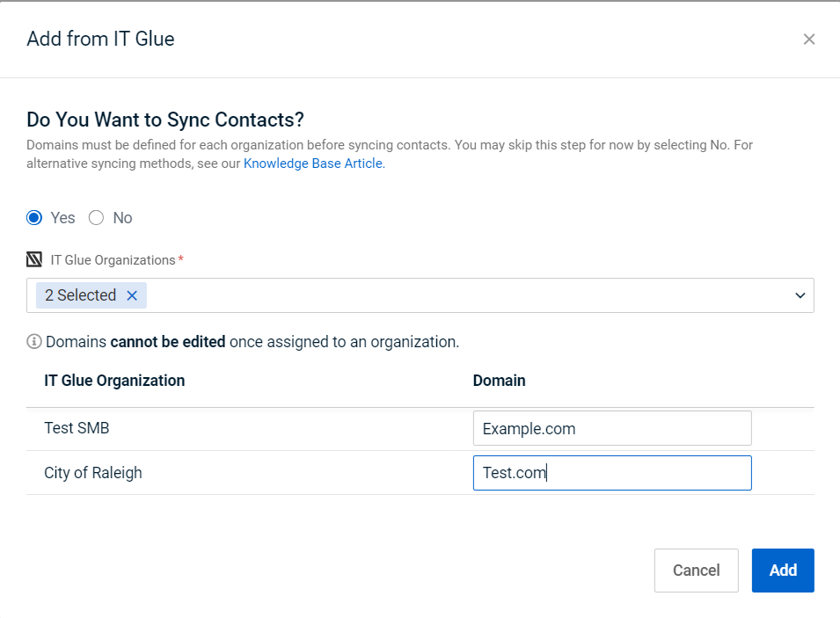Click the Add button

pyautogui.click(x=783, y=571)
